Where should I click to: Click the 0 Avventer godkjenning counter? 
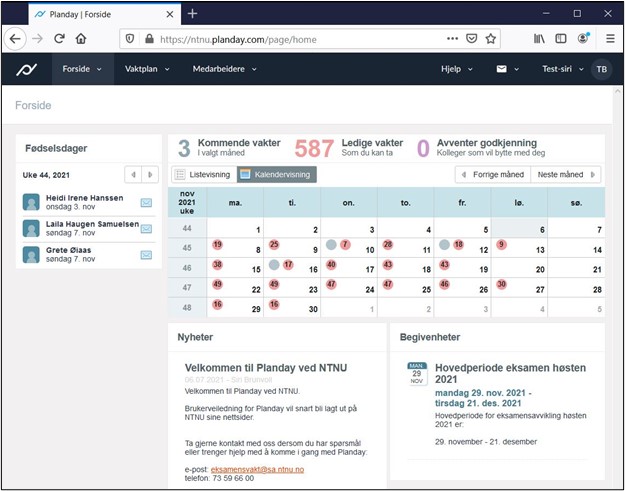[481, 148]
